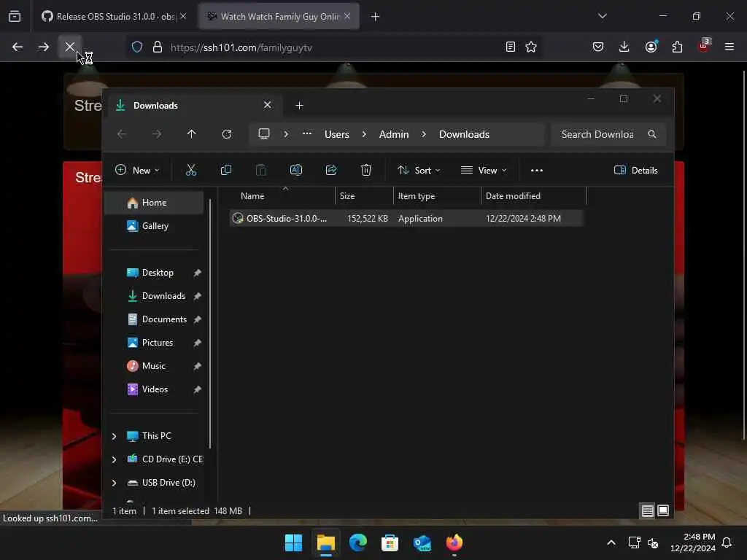747x560 pixels.
Task: Click chevron after Admin in address bar
Action: click(424, 134)
